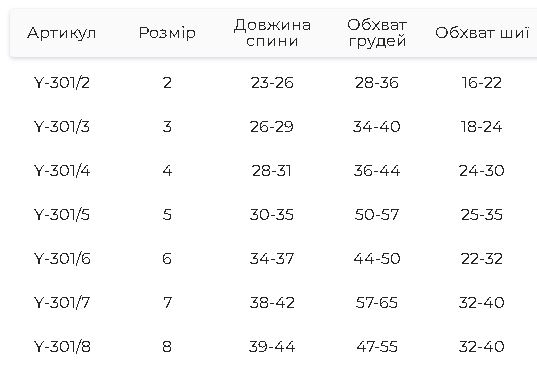Image resolution: width=537 pixels, height=381 pixels.
Task: Click article Y-301/5 cell
Action: coord(62,215)
